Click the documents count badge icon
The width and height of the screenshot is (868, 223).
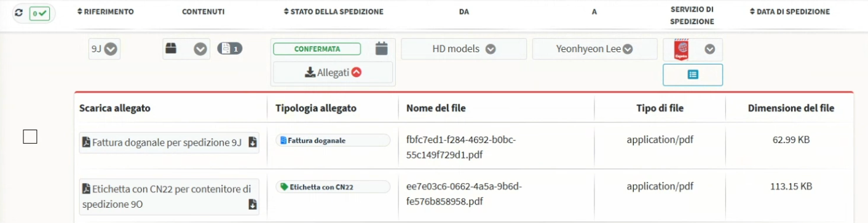pyautogui.click(x=230, y=49)
